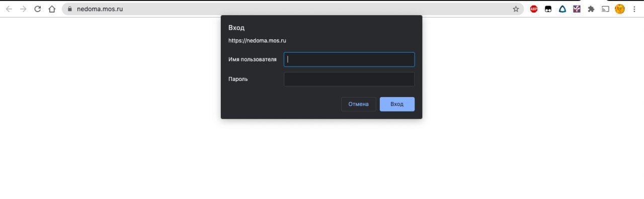Click the red-blue checkmark extension icon

tap(577, 9)
